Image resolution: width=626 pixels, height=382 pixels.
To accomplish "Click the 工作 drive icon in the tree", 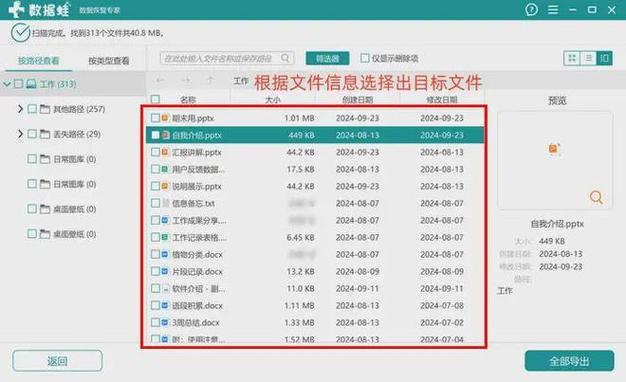I will pyautogui.click(x=32, y=84).
